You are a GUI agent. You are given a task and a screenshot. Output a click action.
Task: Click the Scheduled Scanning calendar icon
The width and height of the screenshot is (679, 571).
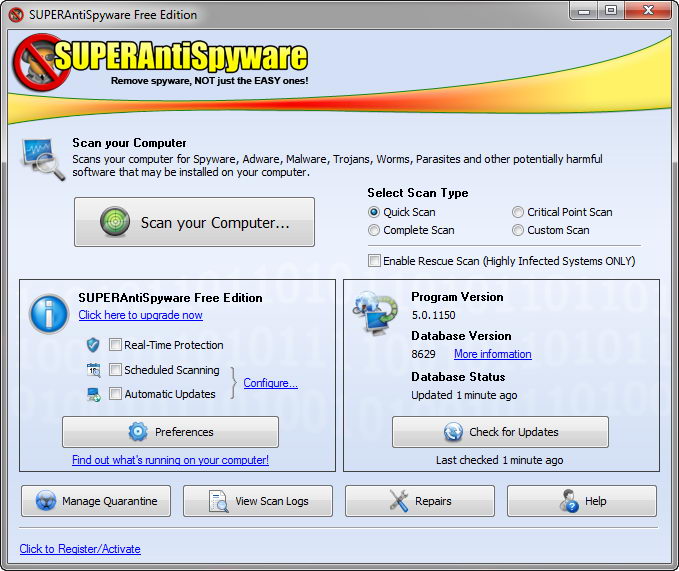(x=94, y=370)
